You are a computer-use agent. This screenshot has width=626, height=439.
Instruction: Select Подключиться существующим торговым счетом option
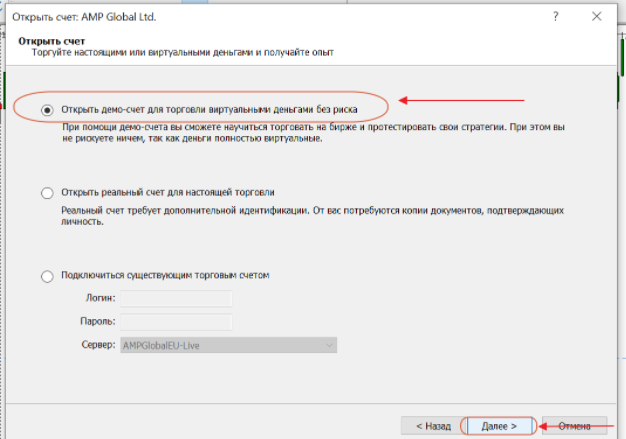(46, 276)
